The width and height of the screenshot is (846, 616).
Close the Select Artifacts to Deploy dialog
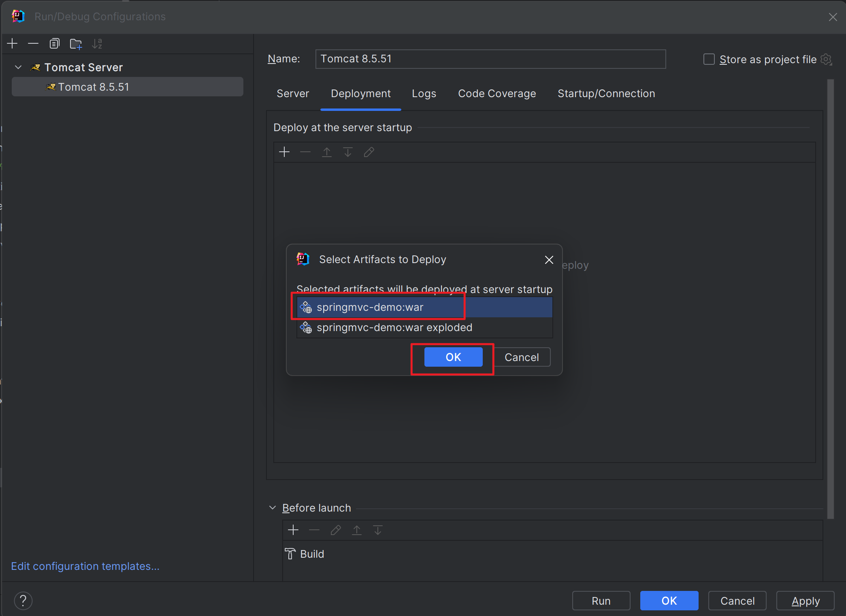[x=549, y=260]
